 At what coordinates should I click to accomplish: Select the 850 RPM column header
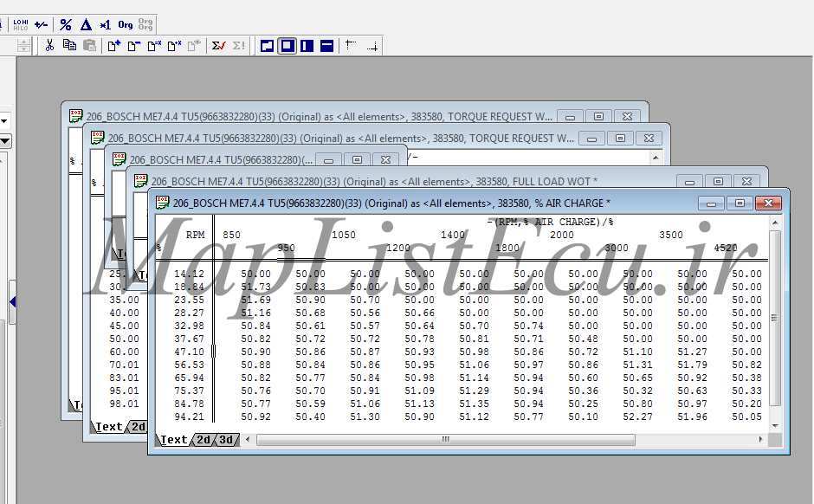pyautogui.click(x=231, y=235)
